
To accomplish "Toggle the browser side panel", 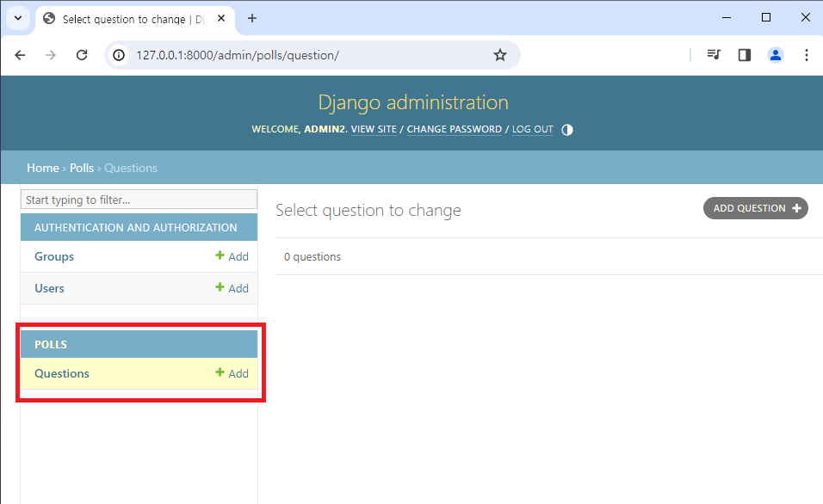I will click(745, 55).
